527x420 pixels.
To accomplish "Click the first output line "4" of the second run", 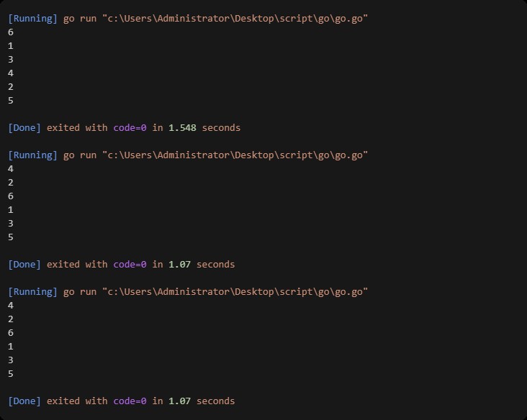I will 11,169.
